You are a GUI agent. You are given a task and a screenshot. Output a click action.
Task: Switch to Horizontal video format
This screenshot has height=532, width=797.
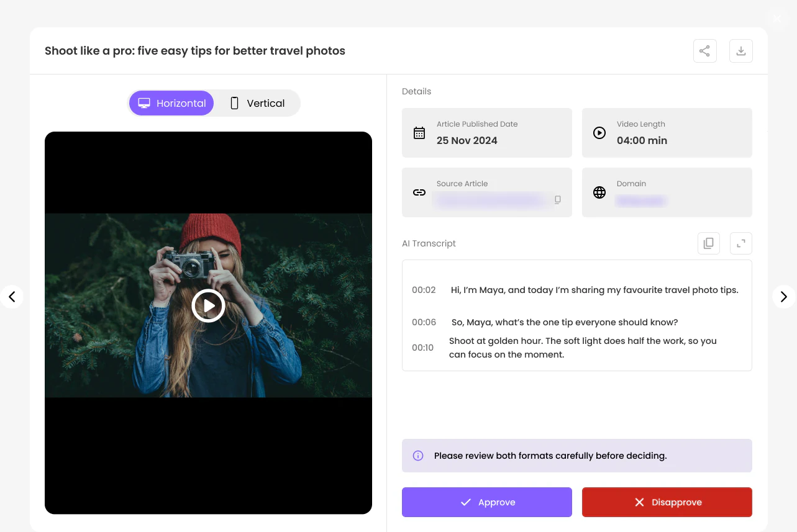coord(171,103)
